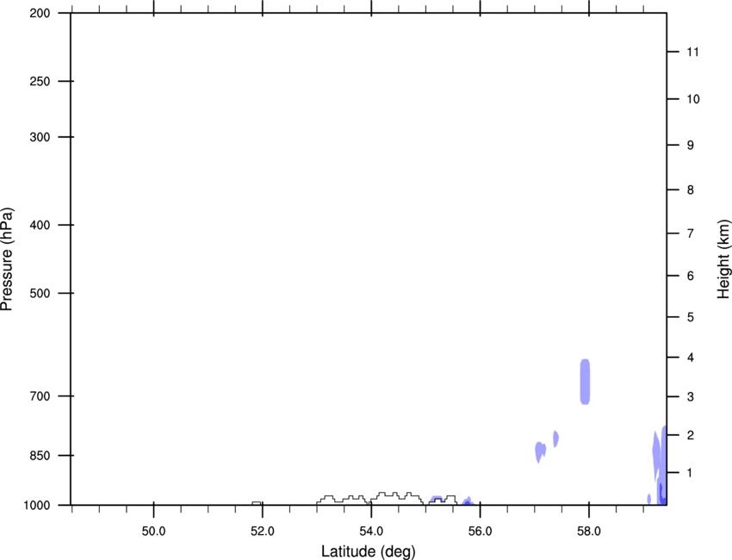This screenshot has width=732, height=560.
Task: Click the 300 pressure tick label
Action: (x=40, y=137)
